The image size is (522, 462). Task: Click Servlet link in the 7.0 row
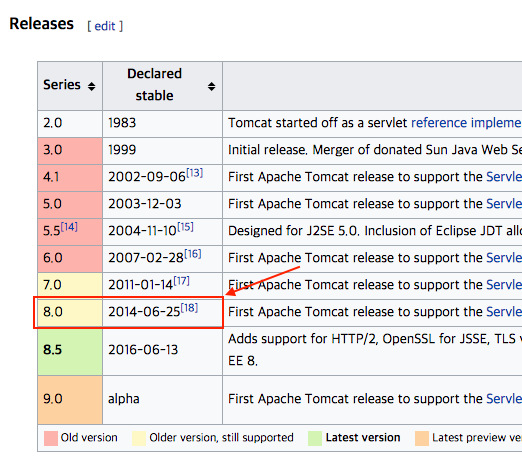[x=504, y=285]
